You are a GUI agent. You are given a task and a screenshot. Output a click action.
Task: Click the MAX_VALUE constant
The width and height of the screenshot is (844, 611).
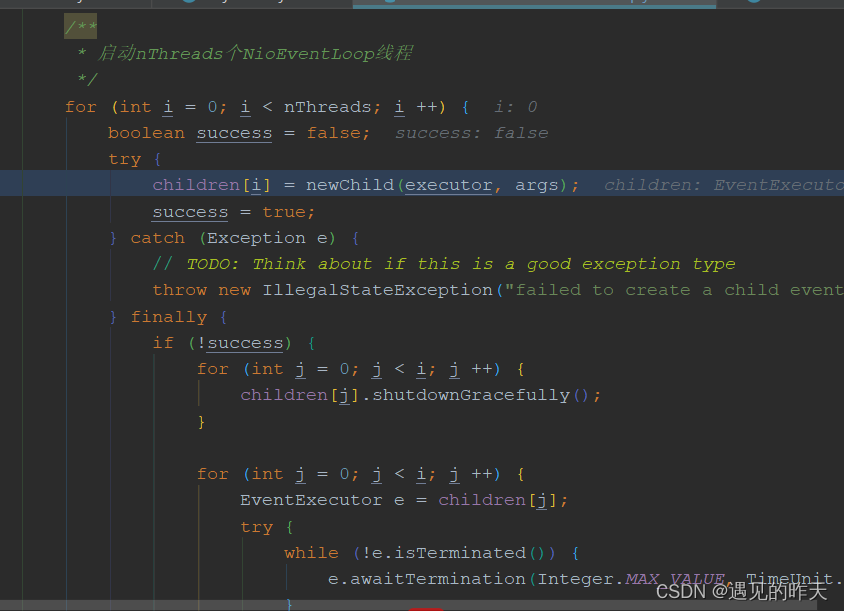(675, 579)
